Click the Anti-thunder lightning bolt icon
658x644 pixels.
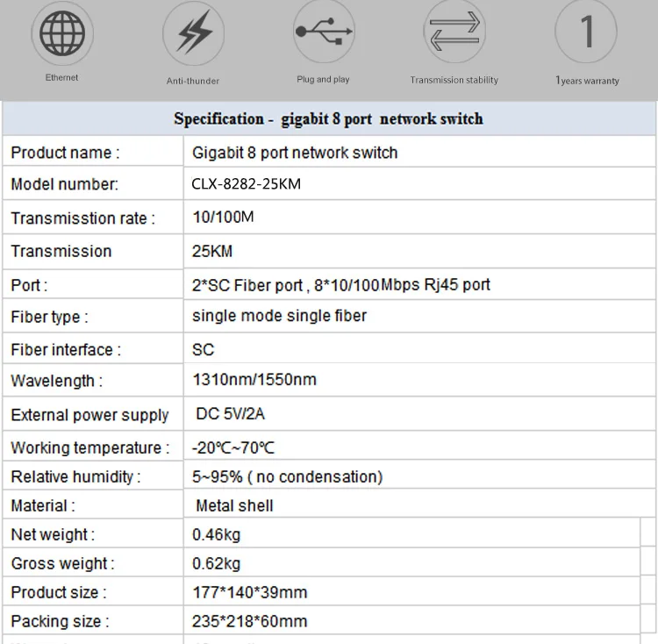point(194,34)
